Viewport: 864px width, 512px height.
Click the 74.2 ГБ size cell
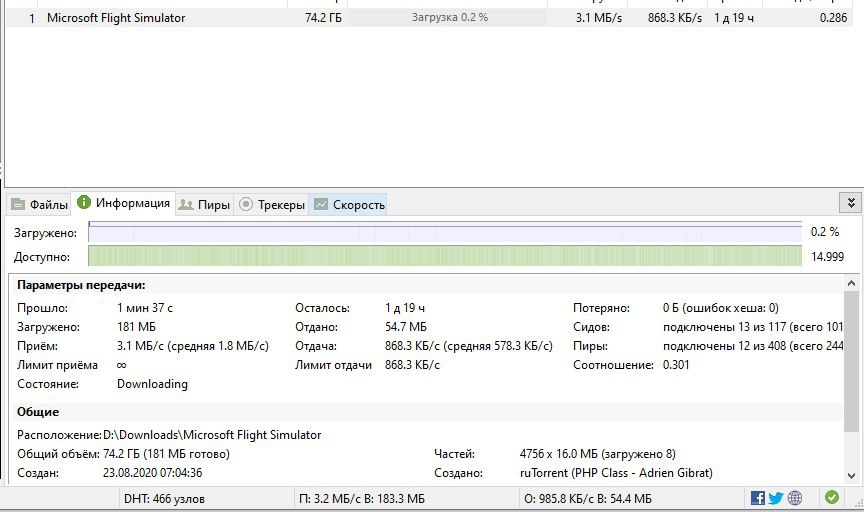coord(323,18)
